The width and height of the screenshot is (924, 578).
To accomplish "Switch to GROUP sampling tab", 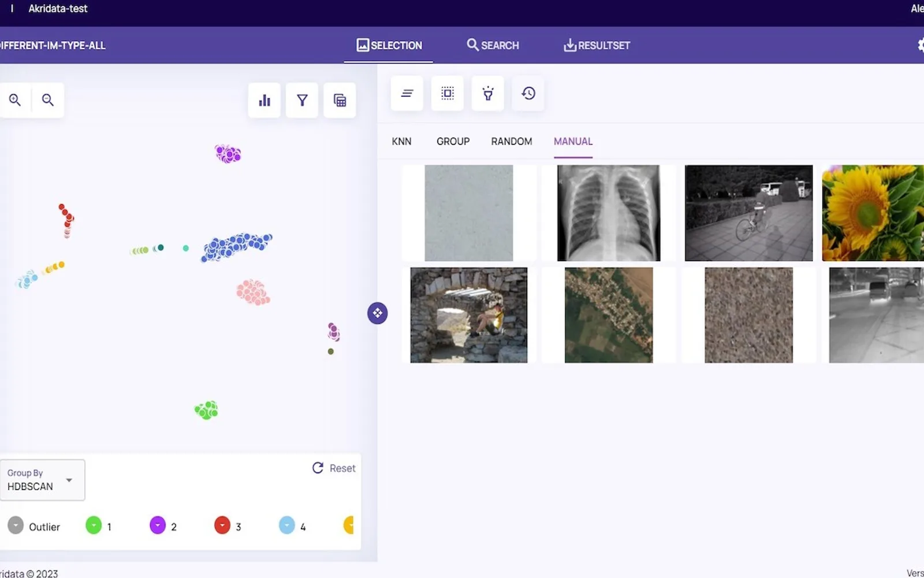I will 453,142.
